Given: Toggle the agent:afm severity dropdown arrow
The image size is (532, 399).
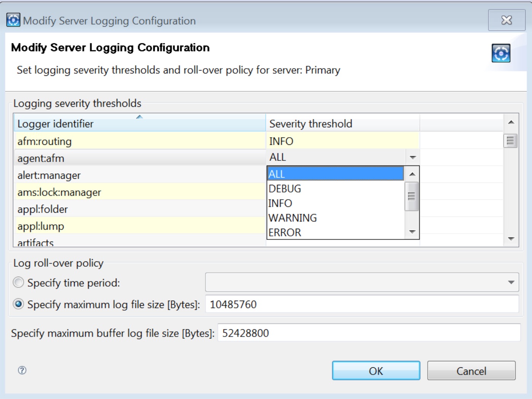Looking at the screenshot, I should (x=412, y=157).
